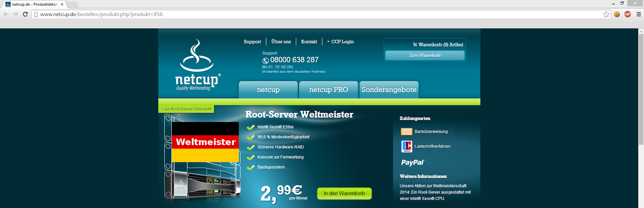Click the Weitere Informationen heading
This screenshot has width=644, height=208.
click(423, 176)
